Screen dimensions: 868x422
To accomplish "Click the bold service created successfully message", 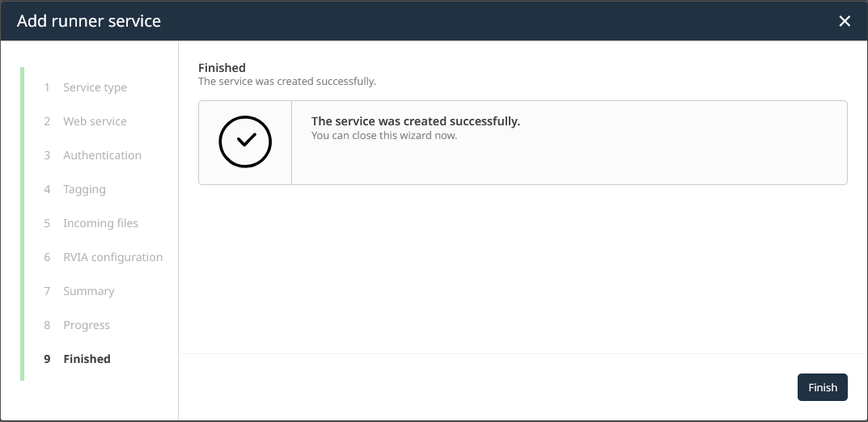I will click(415, 121).
